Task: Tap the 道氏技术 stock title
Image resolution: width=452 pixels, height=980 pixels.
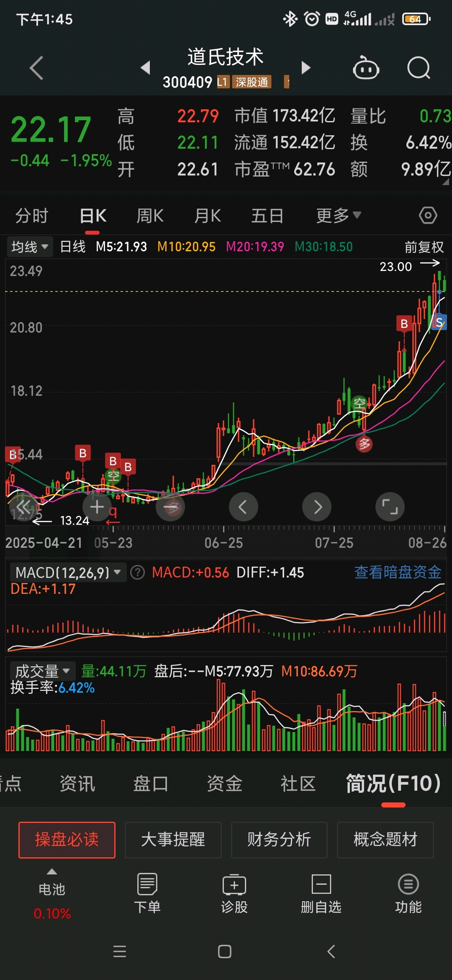Action: point(225,57)
